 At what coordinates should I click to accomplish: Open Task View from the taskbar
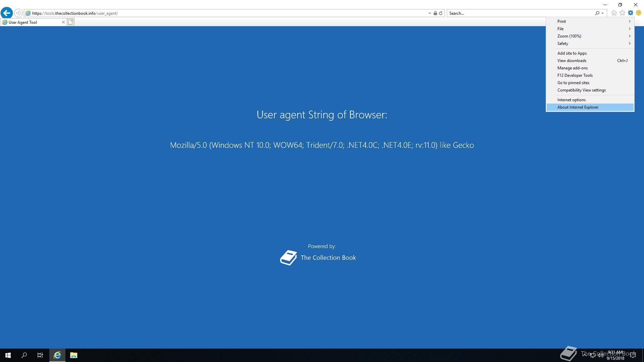point(40,355)
